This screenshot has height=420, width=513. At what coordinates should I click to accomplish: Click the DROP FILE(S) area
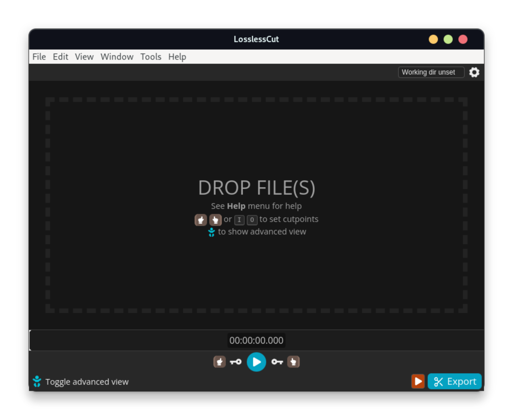[256, 188]
